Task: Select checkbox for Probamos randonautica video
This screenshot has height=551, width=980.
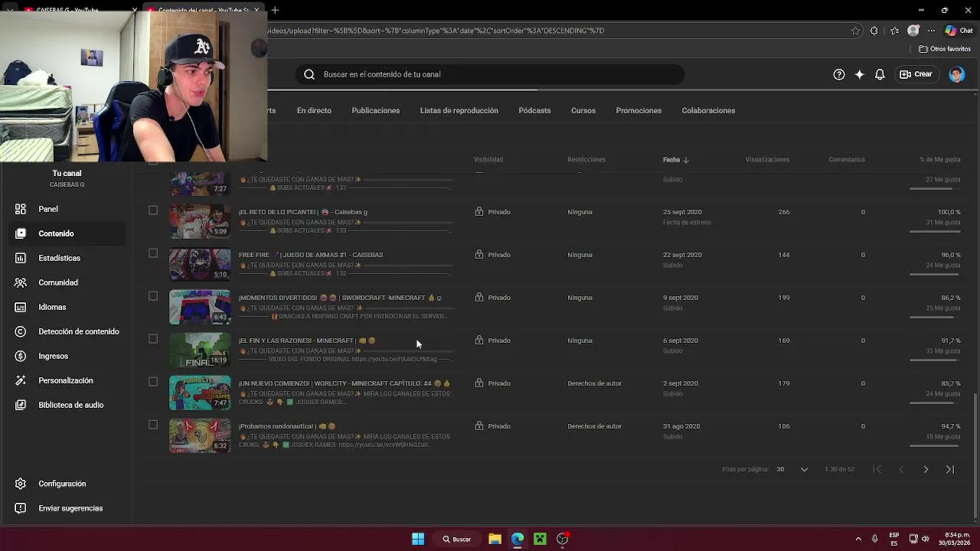Action: tap(153, 425)
